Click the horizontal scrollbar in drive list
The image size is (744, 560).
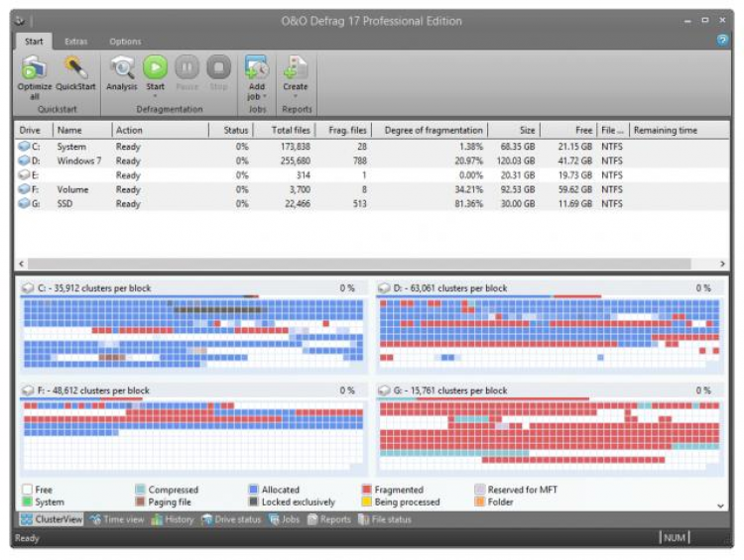pyautogui.click(x=359, y=264)
